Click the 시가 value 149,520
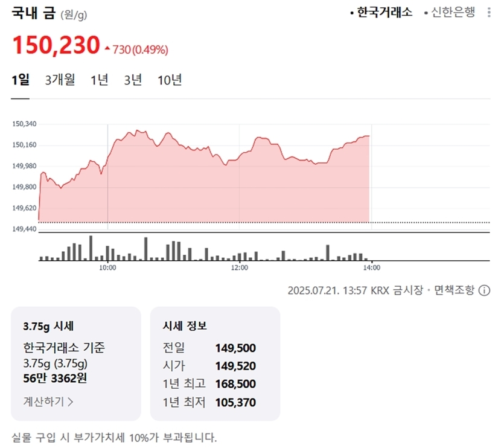Screen dimensions: 501x448 pyautogui.click(x=235, y=365)
